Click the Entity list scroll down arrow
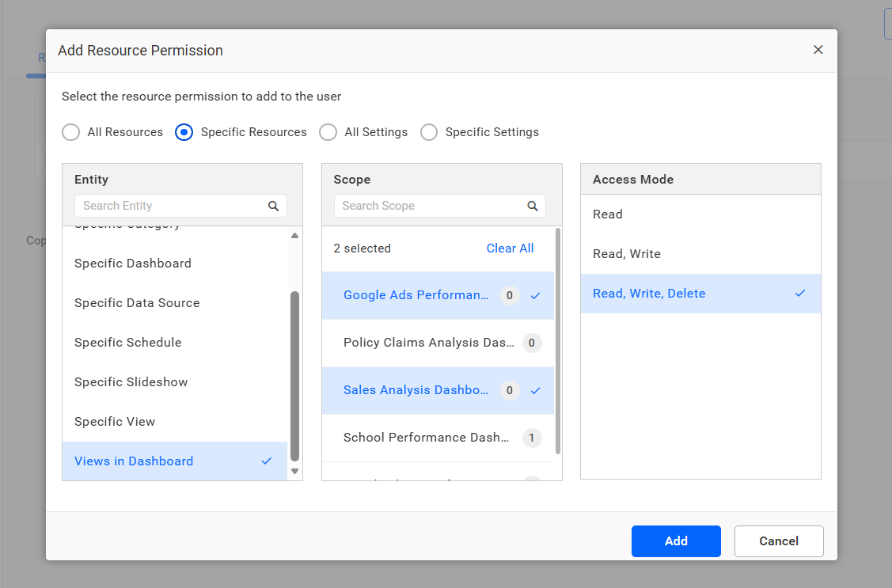892x588 pixels. click(x=294, y=471)
